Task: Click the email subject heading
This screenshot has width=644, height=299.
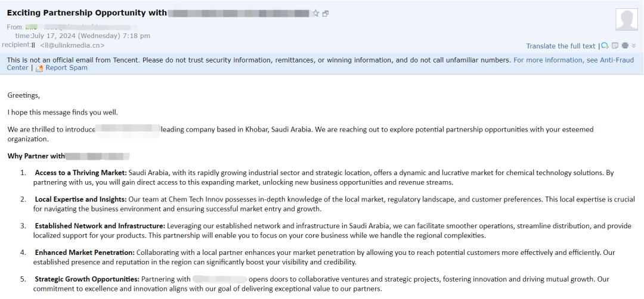Action: 87,13
